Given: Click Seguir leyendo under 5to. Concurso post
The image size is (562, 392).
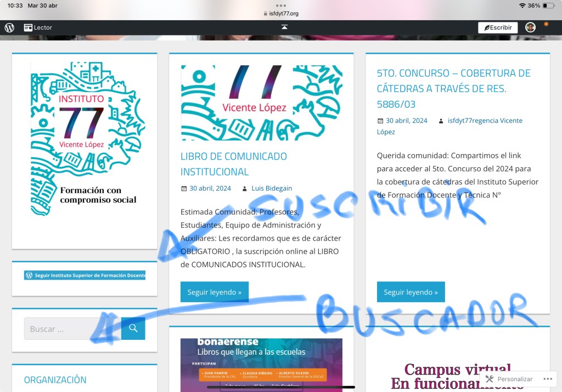Looking at the screenshot, I should pyautogui.click(x=411, y=292).
